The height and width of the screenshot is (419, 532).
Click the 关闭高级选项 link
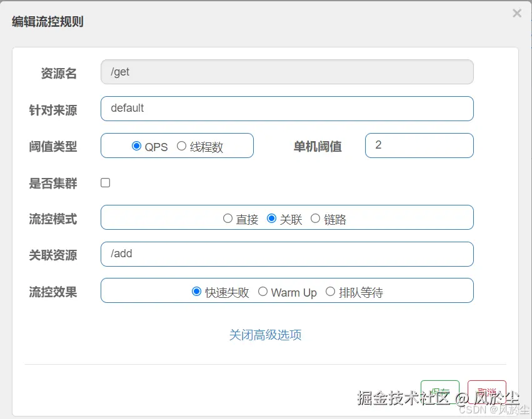pos(266,335)
